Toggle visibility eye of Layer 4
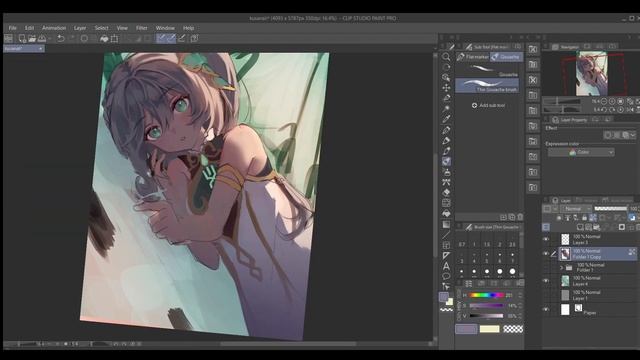640x360 pixels. [546, 281]
